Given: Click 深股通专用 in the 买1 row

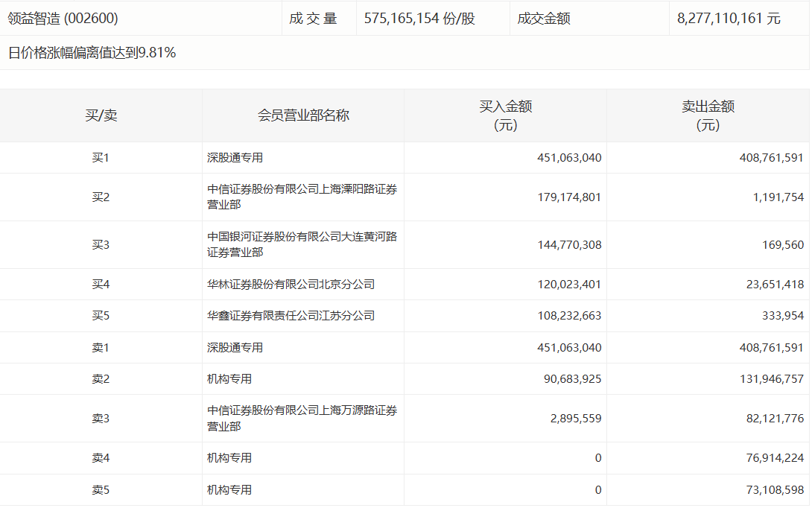Looking at the screenshot, I should [x=235, y=158].
